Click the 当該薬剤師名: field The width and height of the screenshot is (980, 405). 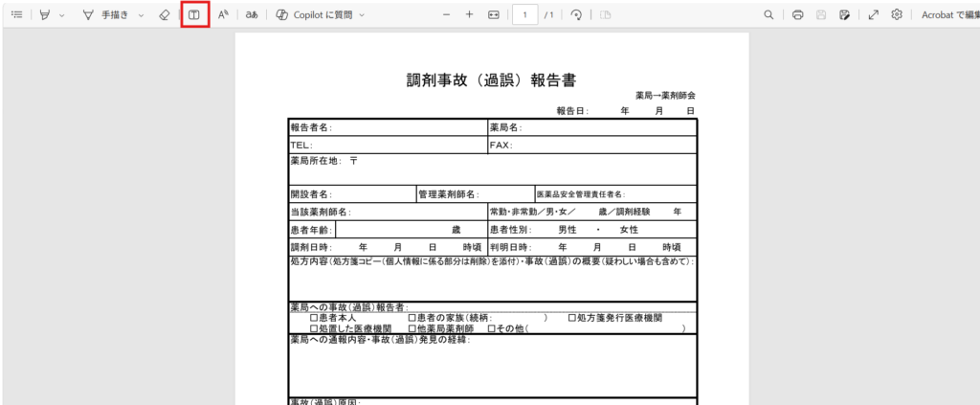click(x=388, y=212)
